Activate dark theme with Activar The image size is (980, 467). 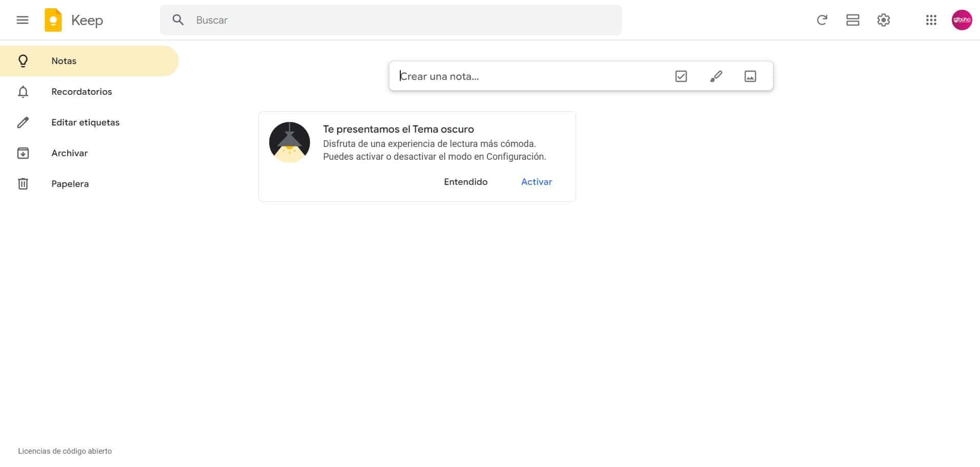(537, 182)
